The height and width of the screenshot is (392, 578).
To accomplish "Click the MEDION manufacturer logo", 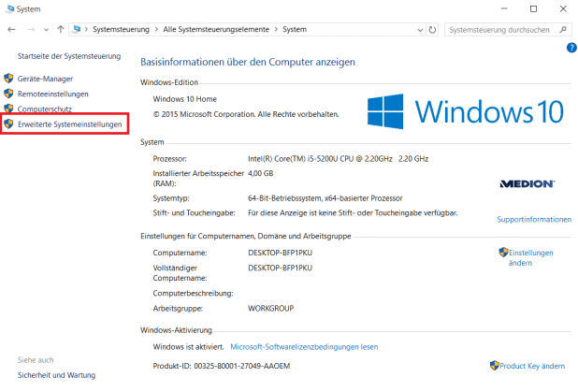I will [527, 183].
